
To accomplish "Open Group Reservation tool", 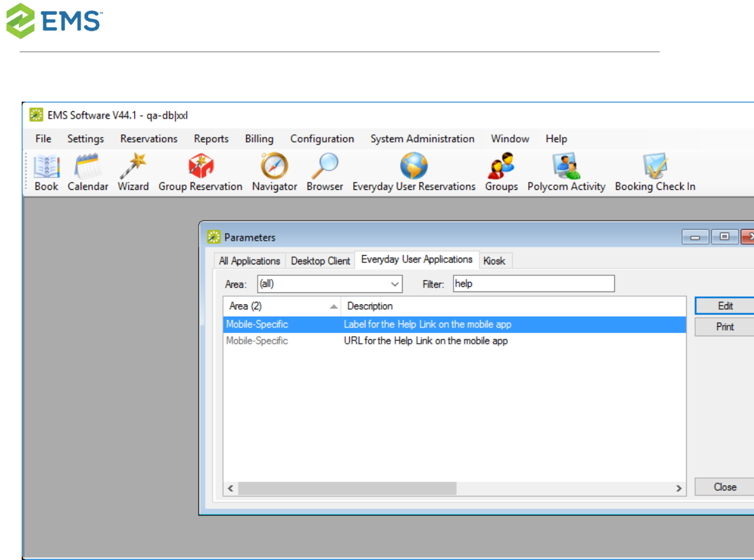I will (x=201, y=173).
